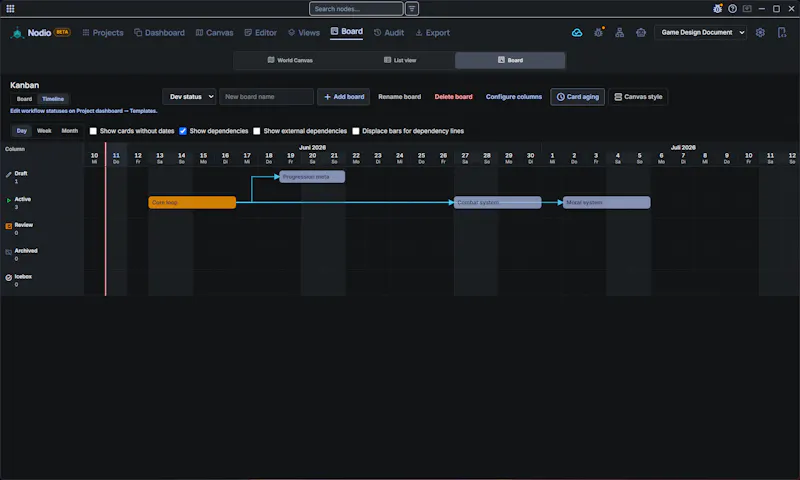Open the bug icon with orange dot
Image resolution: width=800 pixels, height=480 pixels.
(598, 33)
